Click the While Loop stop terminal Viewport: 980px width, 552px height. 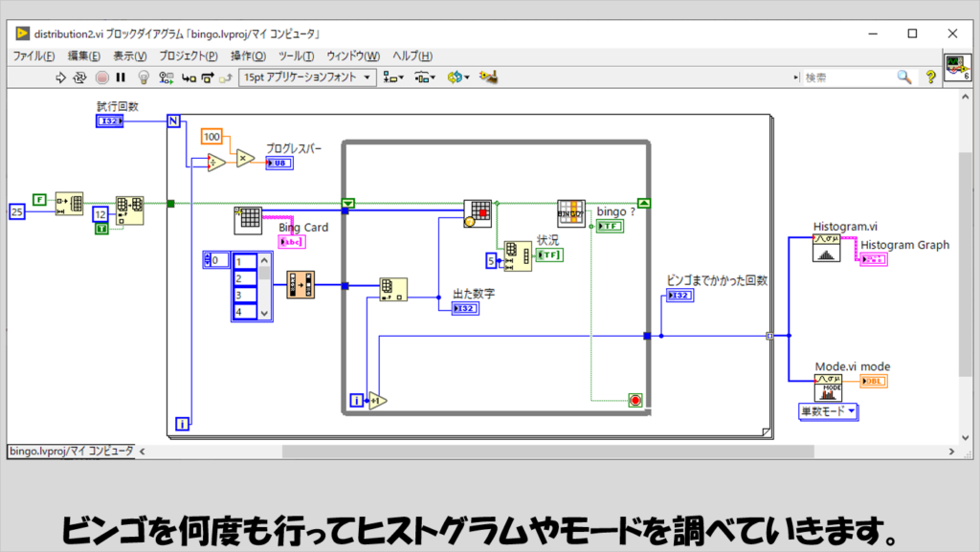click(x=635, y=399)
